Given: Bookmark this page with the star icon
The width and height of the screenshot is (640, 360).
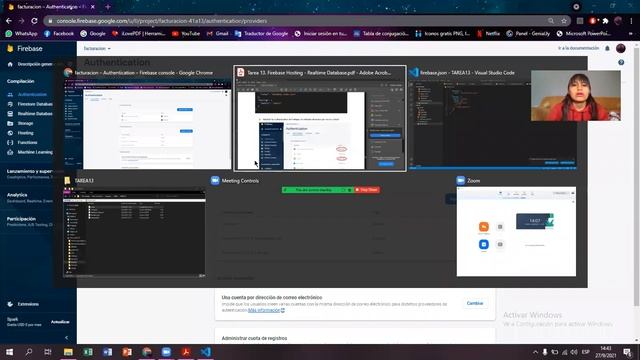Looking at the screenshot, I should click(x=564, y=21).
